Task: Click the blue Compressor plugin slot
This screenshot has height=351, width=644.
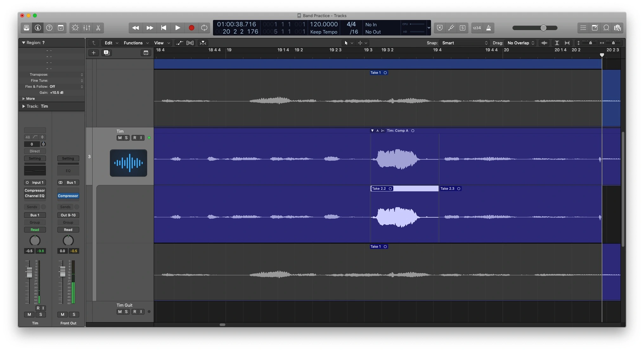Action: pyautogui.click(x=68, y=196)
